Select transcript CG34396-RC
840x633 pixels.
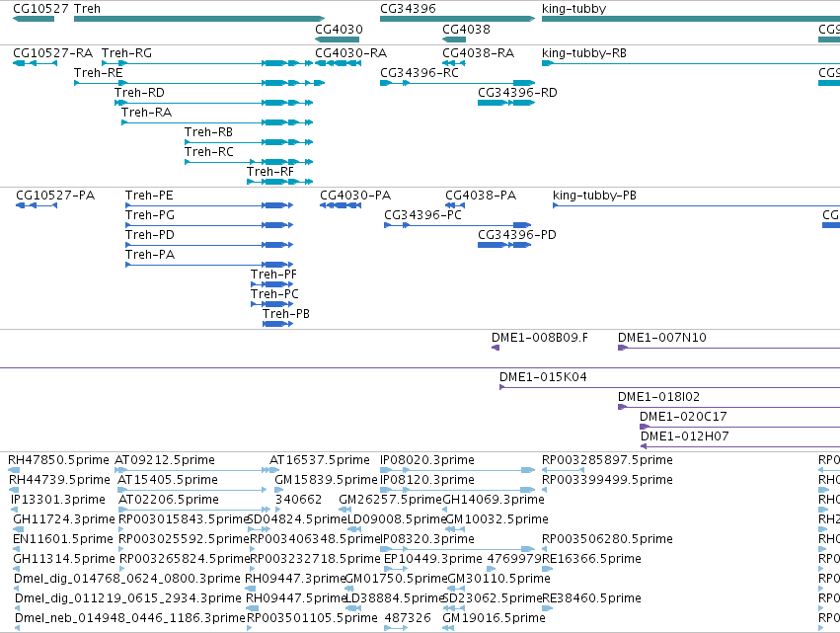tap(457, 83)
